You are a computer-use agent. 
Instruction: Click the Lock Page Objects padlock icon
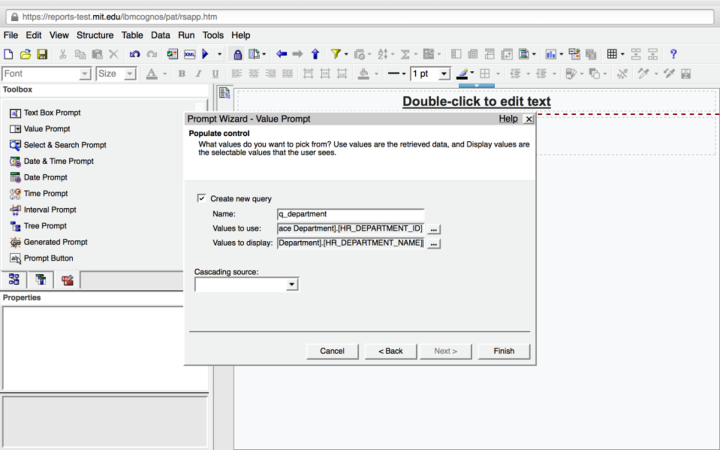click(238, 54)
